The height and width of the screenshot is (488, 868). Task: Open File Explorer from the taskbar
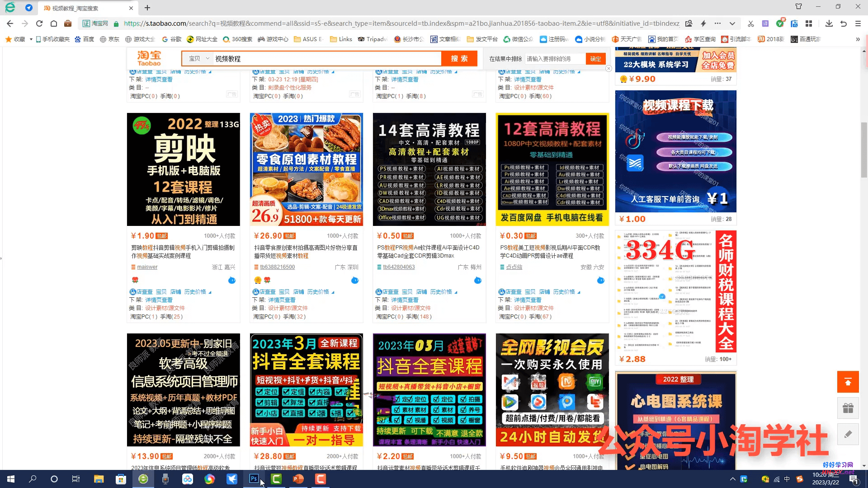click(x=99, y=479)
